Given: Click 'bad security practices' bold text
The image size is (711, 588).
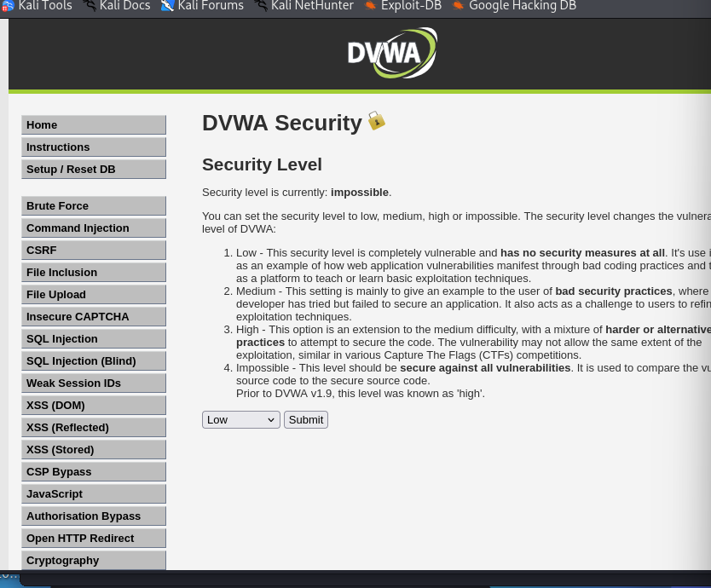Looking at the screenshot, I should pyautogui.click(x=614, y=291).
